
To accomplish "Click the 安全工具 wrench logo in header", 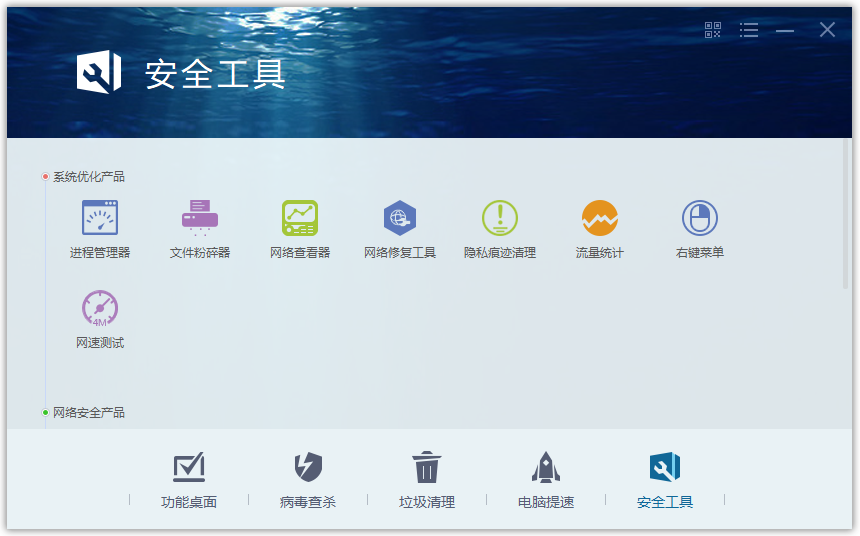I will coord(99,73).
